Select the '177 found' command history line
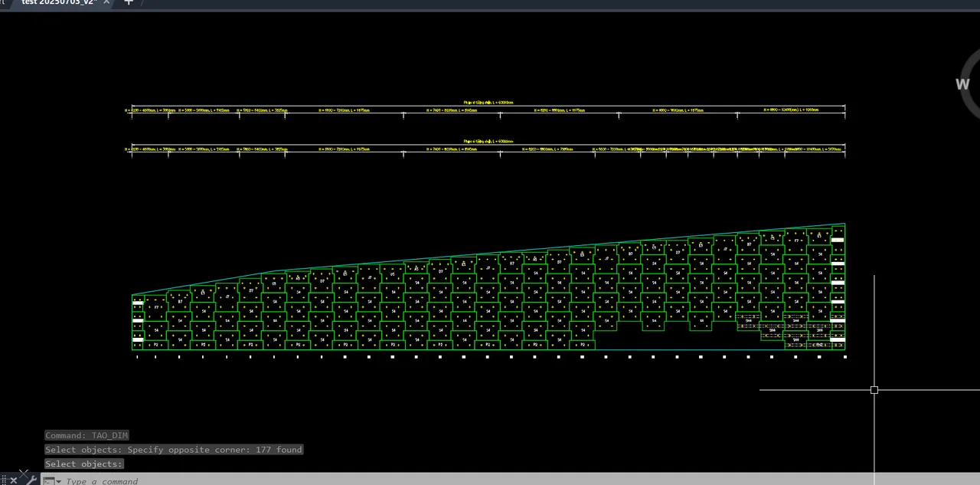This screenshot has height=485, width=980. coord(174,450)
